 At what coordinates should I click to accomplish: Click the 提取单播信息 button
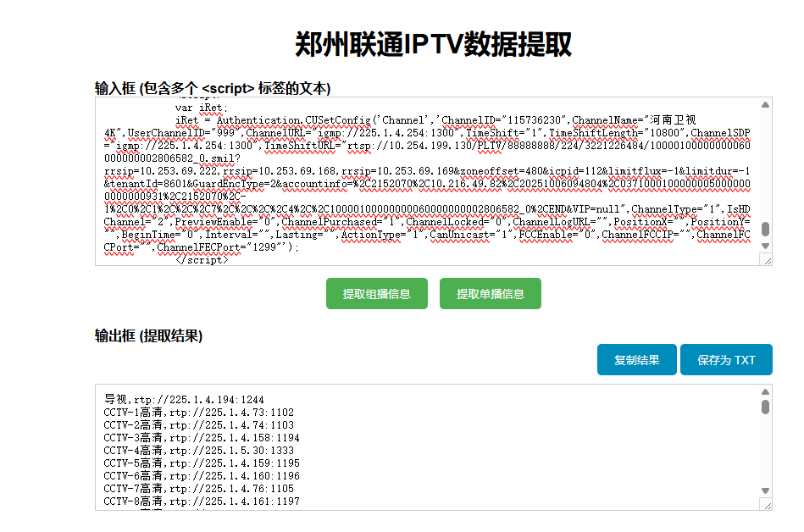[490, 293]
